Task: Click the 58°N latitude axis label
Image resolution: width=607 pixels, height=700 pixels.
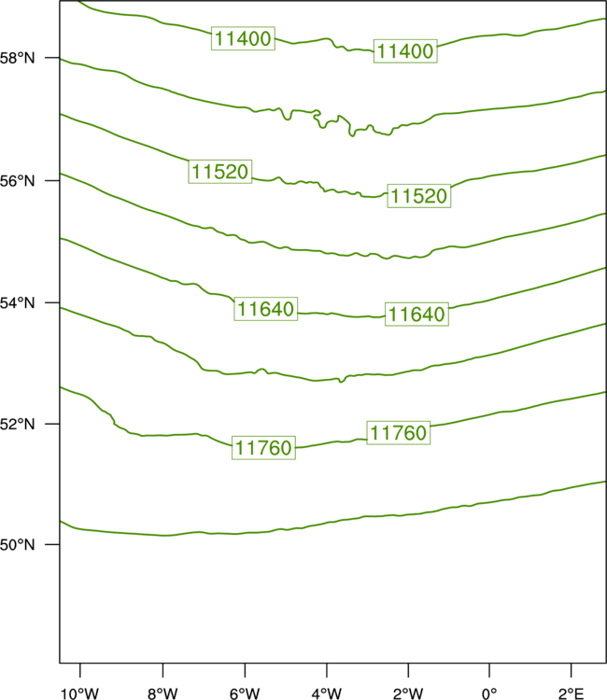Action: (17, 58)
